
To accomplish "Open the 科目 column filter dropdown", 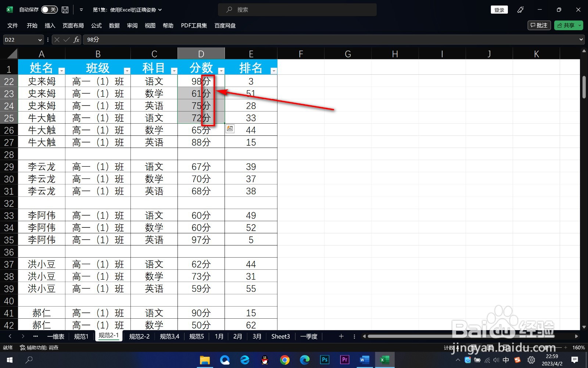I will (174, 71).
